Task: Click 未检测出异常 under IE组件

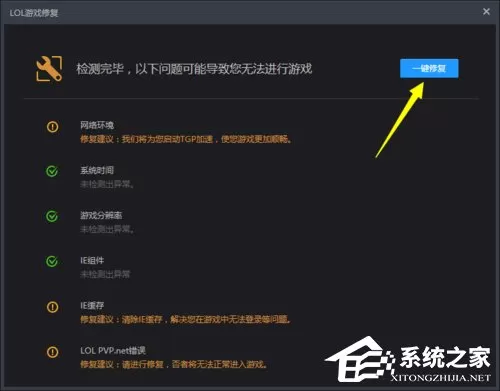Action: click(105, 274)
